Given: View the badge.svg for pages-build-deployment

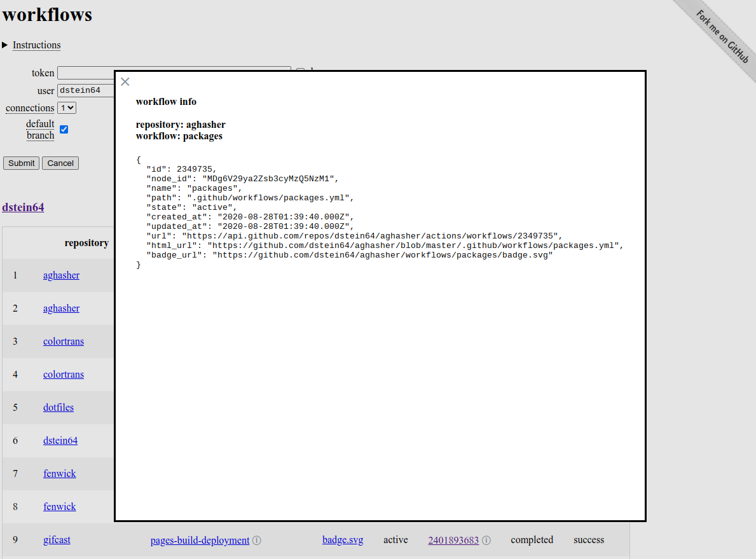Looking at the screenshot, I should coord(342,540).
